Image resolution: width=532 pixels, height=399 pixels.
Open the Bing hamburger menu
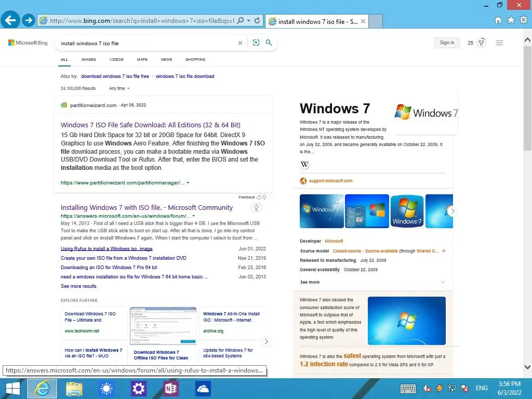pyautogui.click(x=499, y=43)
